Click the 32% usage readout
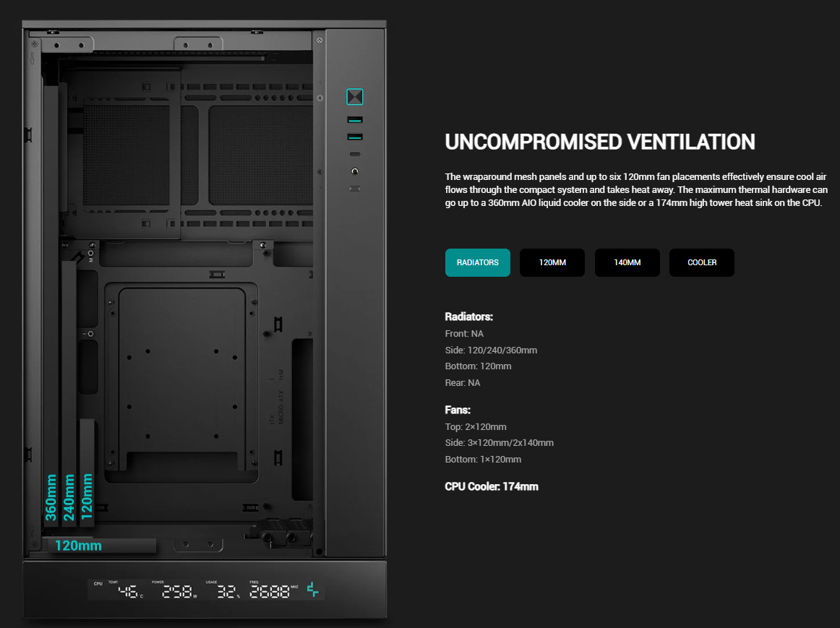The image size is (840, 628). point(228,592)
